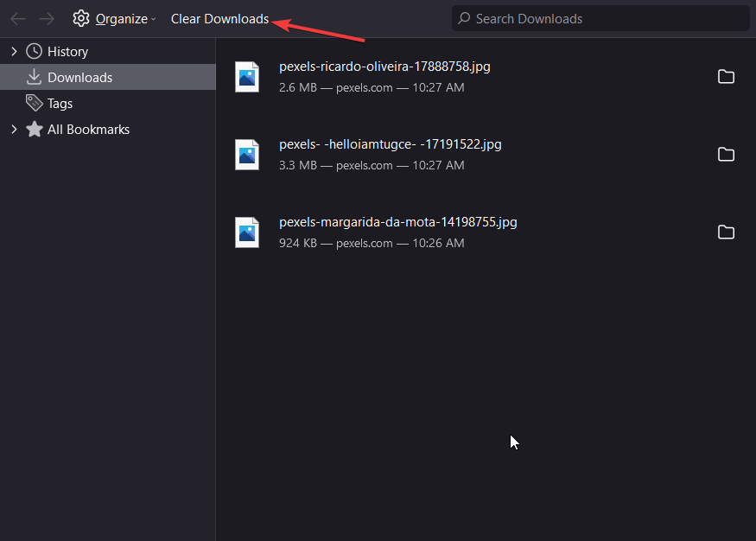Image resolution: width=756 pixels, height=541 pixels.
Task: Select pexels-margarida-da-mota-14198755.jpg file name
Action: 398,222
